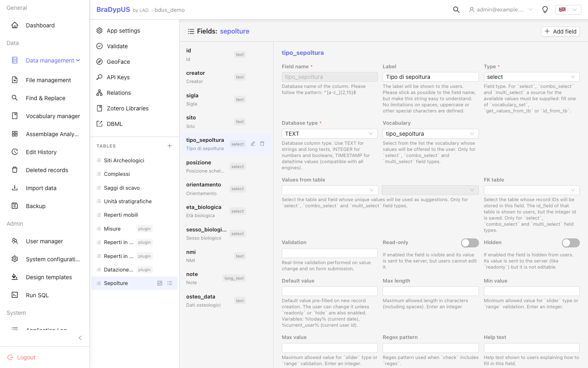
Task: Open the Type dropdown showing select
Action: (532, 77)
